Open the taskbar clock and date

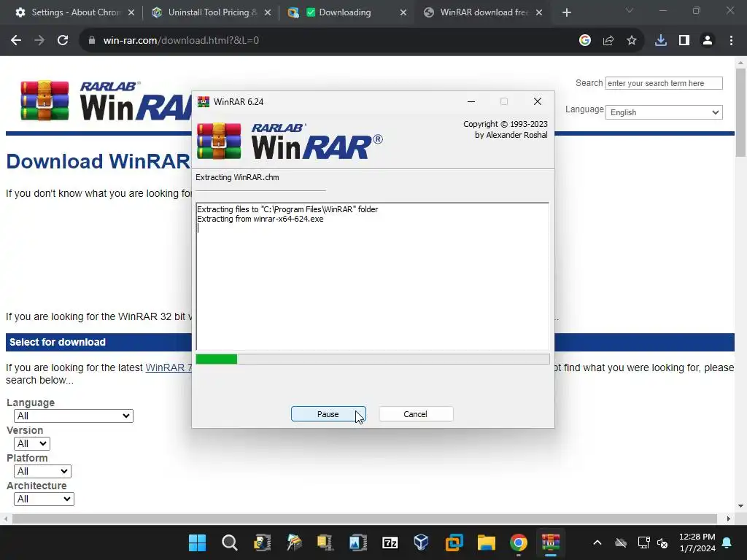click(x=697, y=542)
